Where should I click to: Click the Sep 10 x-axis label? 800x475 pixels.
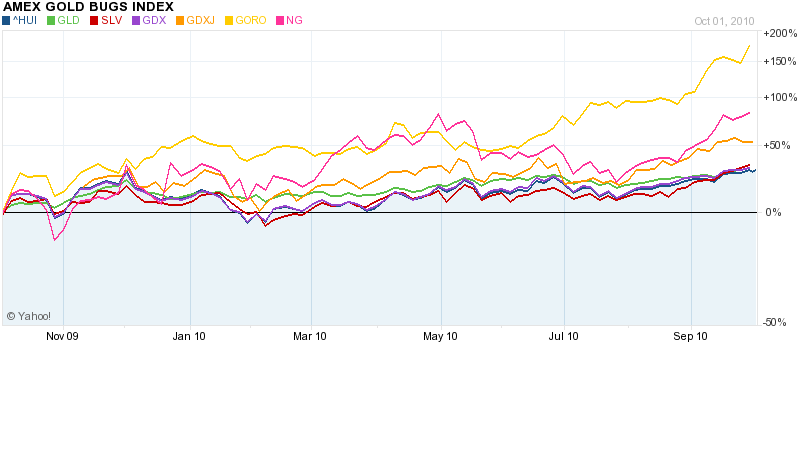click(x=690, y=336)
